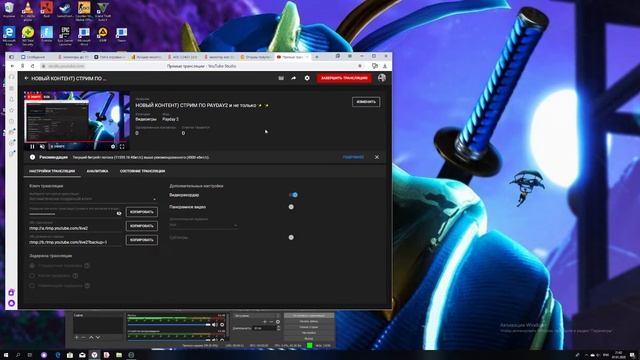The image size is (640, 360).
Task: Open the channel avatar menu in YouTube Studio
Action: 382,78
